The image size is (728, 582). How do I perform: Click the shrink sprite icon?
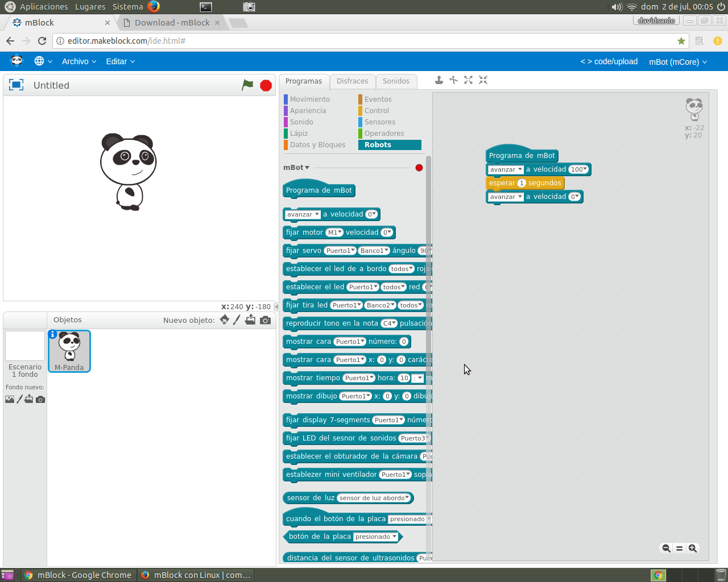click(x=483, y=80)
